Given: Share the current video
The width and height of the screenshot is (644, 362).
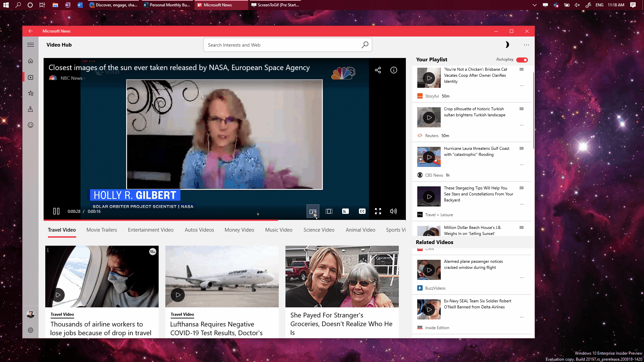Looking at the screenshot, I should 378,70.
